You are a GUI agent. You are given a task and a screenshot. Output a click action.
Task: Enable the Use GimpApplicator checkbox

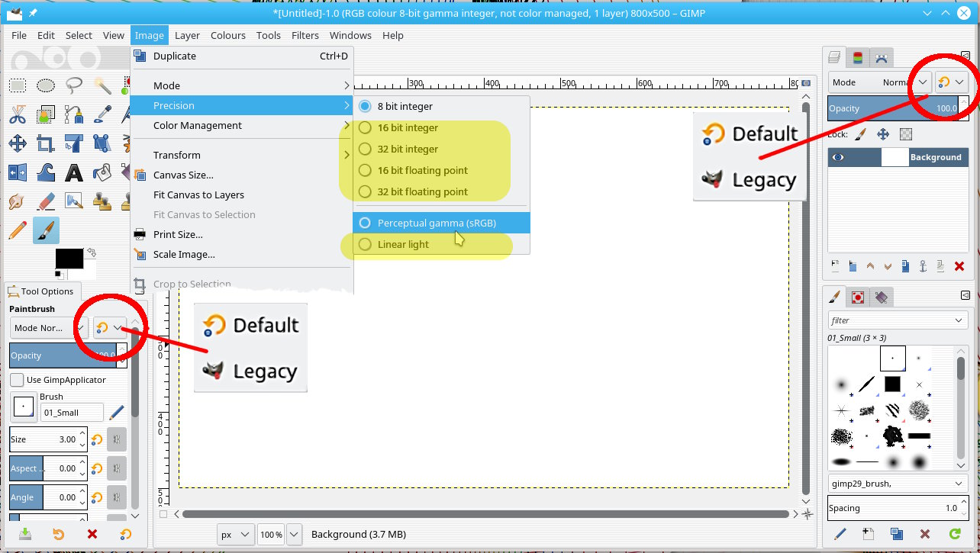click(17, 380)
